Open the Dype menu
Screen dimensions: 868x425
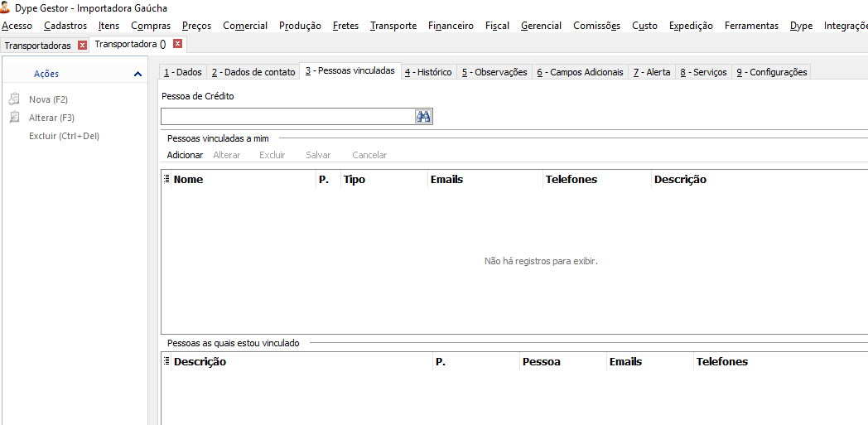(802, 26)
